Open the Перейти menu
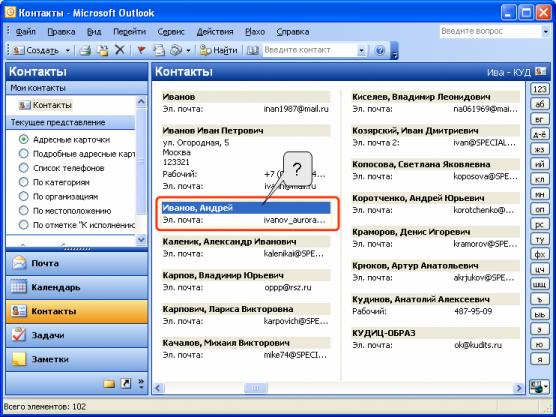This screenshot has height=417, width=556. [129, 32]
